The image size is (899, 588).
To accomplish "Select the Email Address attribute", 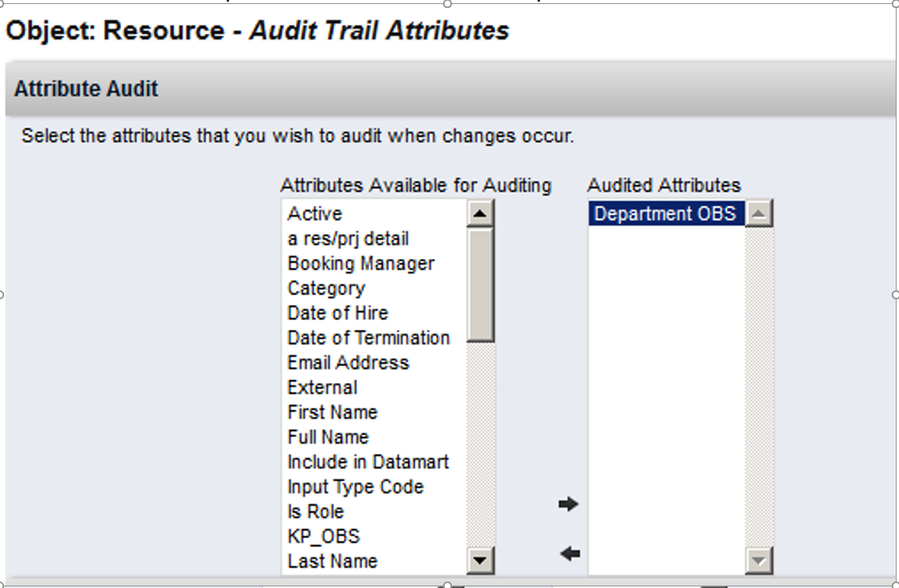I will (348, 362).
